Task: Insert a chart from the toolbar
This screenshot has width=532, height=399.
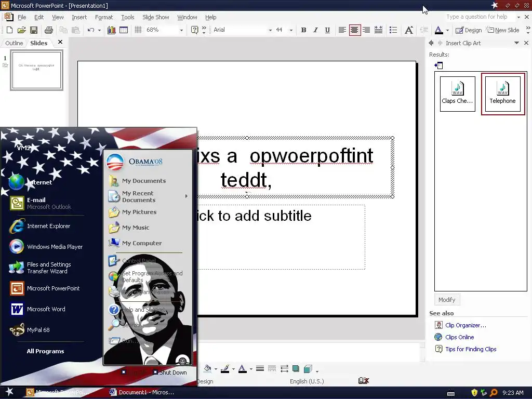Action: point(111,30)
